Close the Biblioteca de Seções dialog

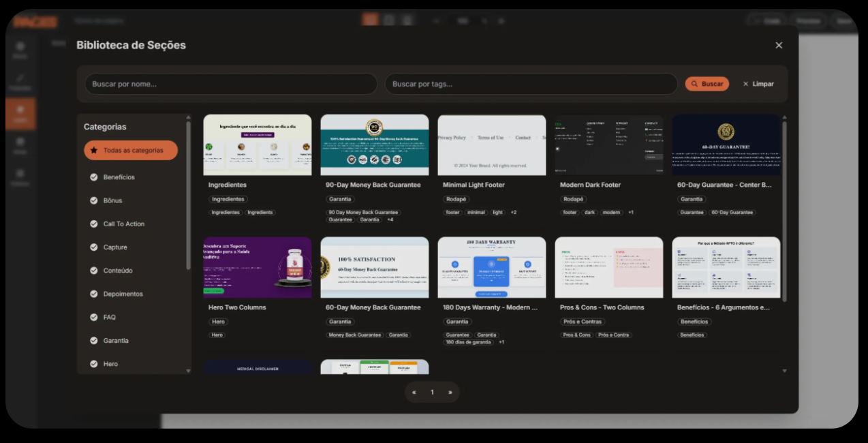click(x=779, y=45)
